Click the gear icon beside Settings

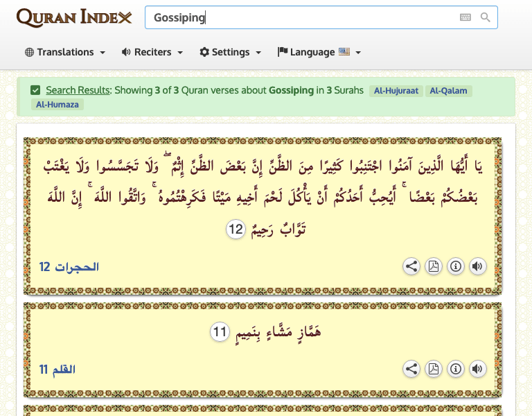pyautogui.click(x=204, y=52)
